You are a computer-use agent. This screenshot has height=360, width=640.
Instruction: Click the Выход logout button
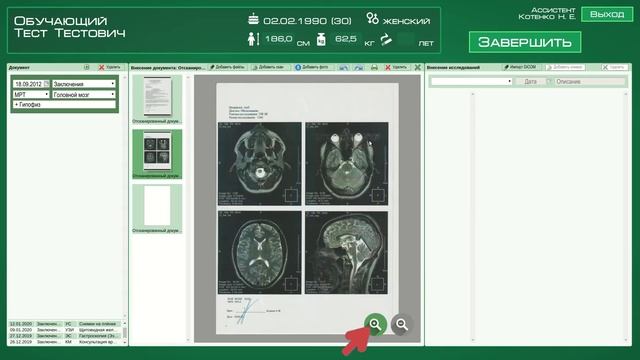607,14
